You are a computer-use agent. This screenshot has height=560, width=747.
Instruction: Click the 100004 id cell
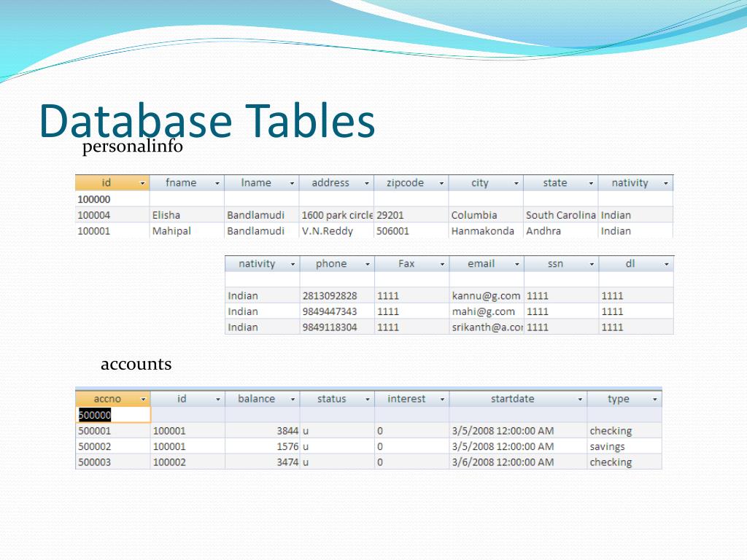(x=112, y=215)
